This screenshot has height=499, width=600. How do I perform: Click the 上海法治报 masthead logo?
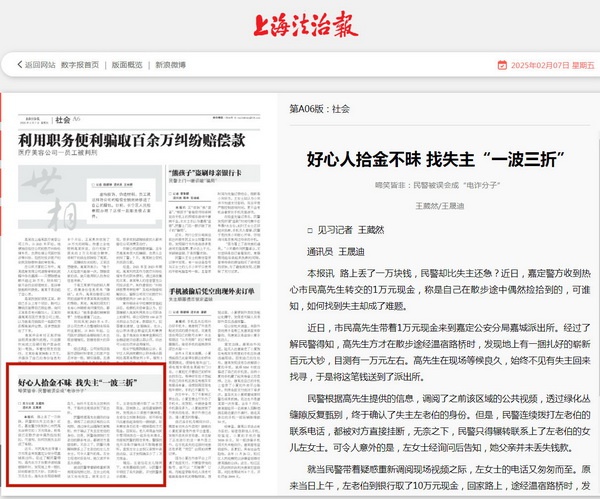click(x=300, y=23)
